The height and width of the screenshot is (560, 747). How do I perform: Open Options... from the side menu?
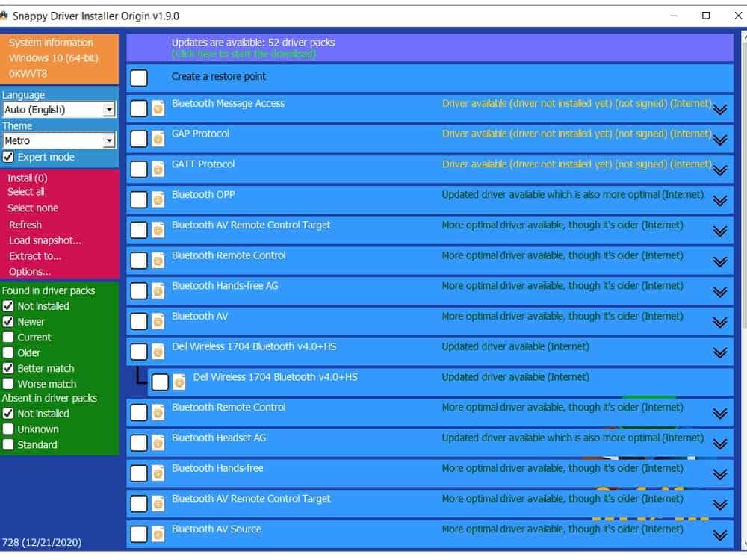[x=30, y=272]
